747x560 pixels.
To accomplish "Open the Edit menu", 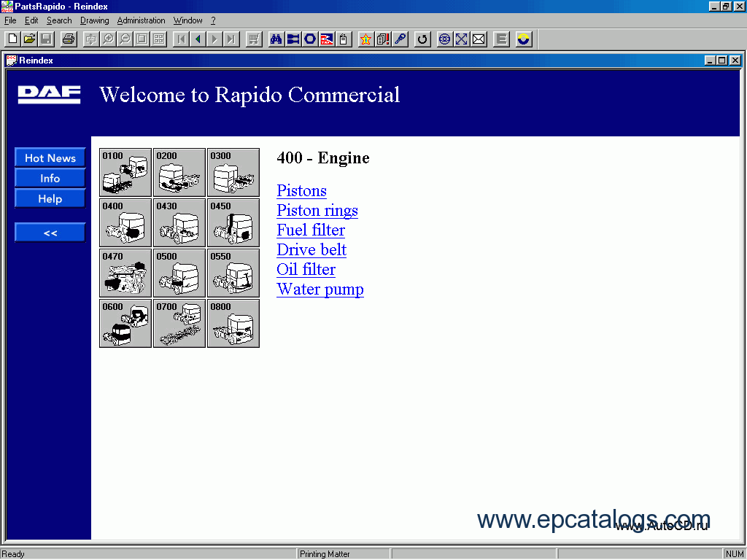I will [31, 20].
